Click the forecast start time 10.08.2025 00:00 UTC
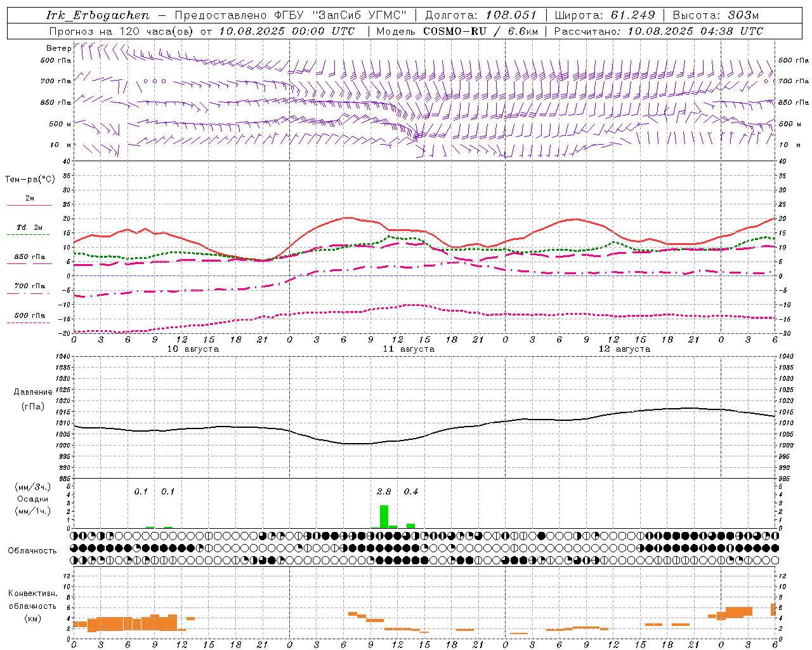The height and width of the screenshot is (650, 812). point(287,31)
